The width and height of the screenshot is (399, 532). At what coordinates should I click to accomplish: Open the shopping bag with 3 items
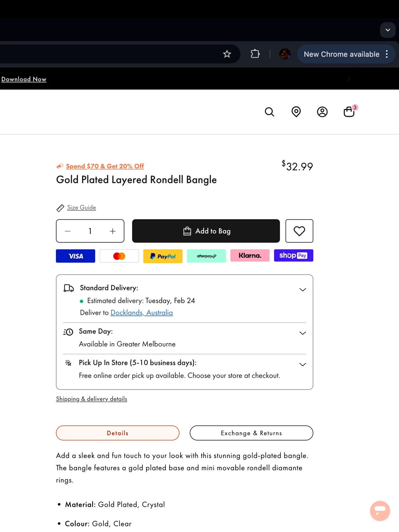[x=349, y=112]
